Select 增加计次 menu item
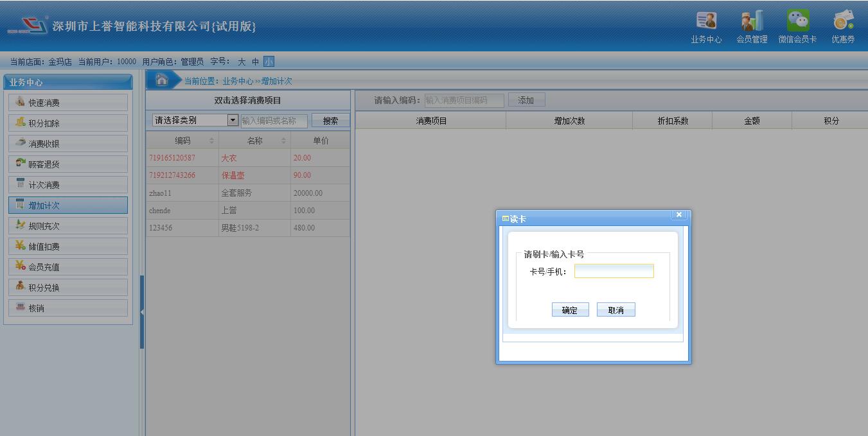Image resolution: width=868 pixels, height=436 pixels. coord(68,205)
